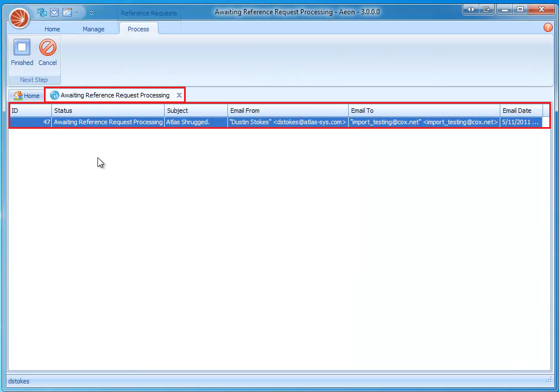Click the layout switch icon in the title bar
This screenshot has width=559, height=392.
[470, 9]
